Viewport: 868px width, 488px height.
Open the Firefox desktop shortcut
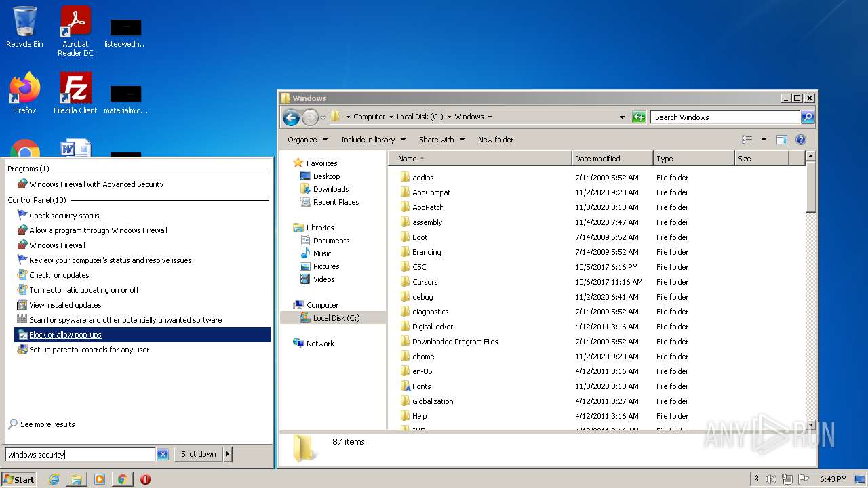[24, 93]
